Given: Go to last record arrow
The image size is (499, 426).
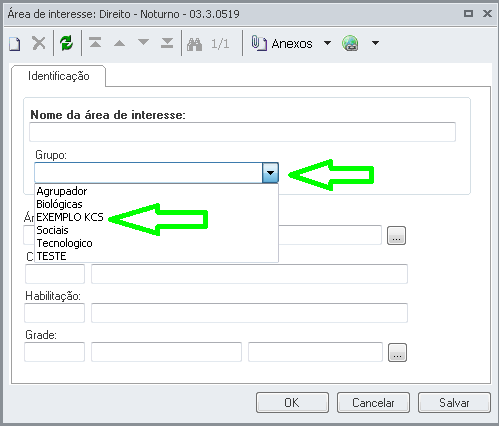Looking at the screenshot, I should point(167,43).
